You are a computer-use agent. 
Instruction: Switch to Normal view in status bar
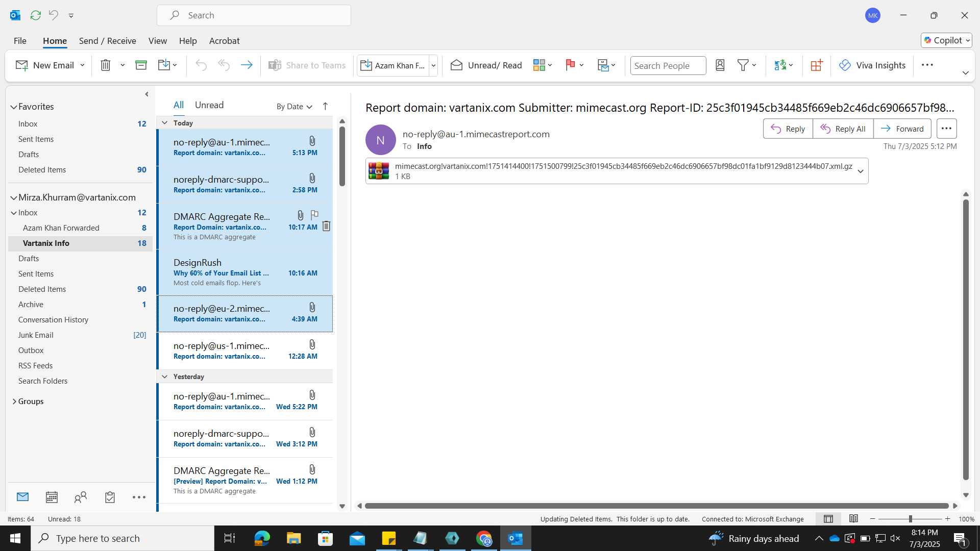pyautogui.click(x=828, y=519)
